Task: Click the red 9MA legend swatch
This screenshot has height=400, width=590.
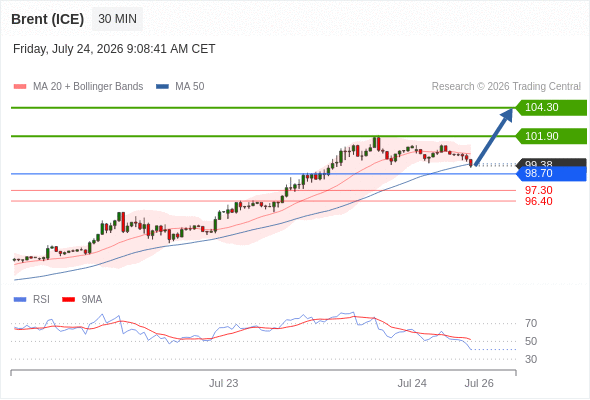Action: pyautogui.click(x=68, y=300)
